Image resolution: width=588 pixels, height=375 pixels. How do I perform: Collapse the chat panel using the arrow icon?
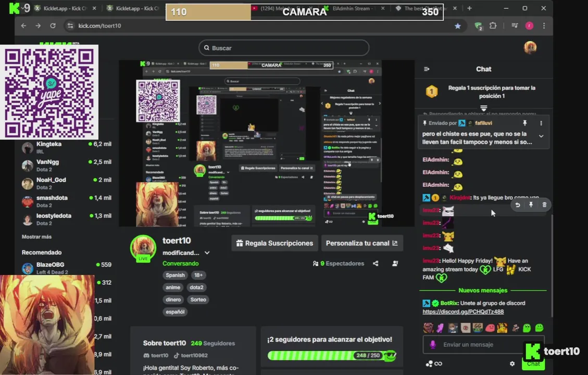click(x=427, y=69)
